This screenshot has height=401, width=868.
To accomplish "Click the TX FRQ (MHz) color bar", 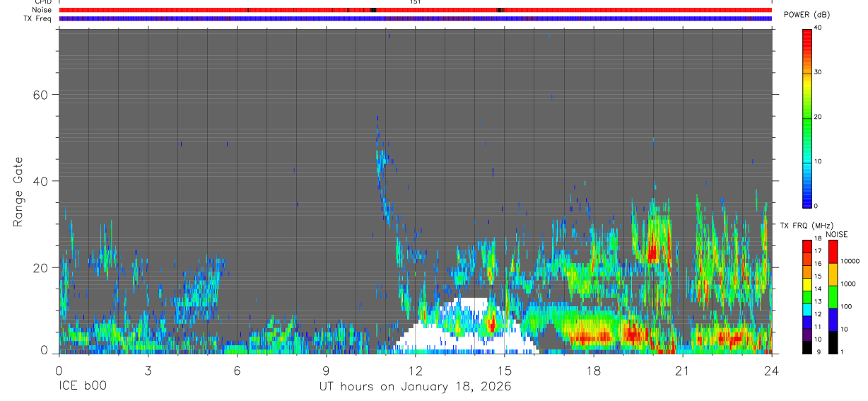I will click(x=807, y=296).
